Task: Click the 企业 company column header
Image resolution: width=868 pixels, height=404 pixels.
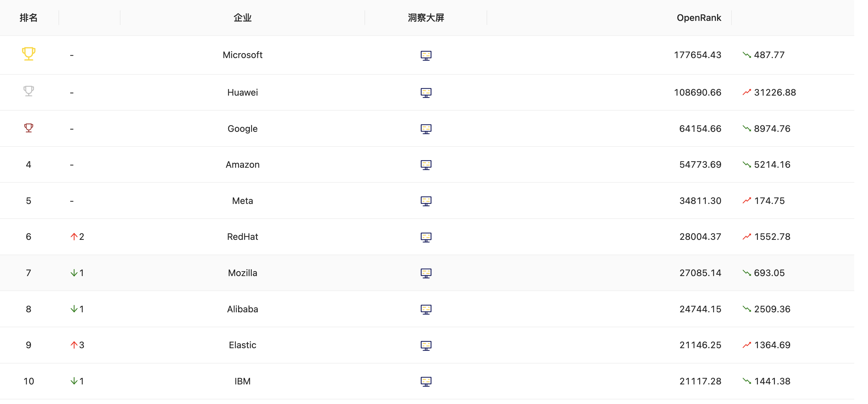Action: [x=242, y=18]
